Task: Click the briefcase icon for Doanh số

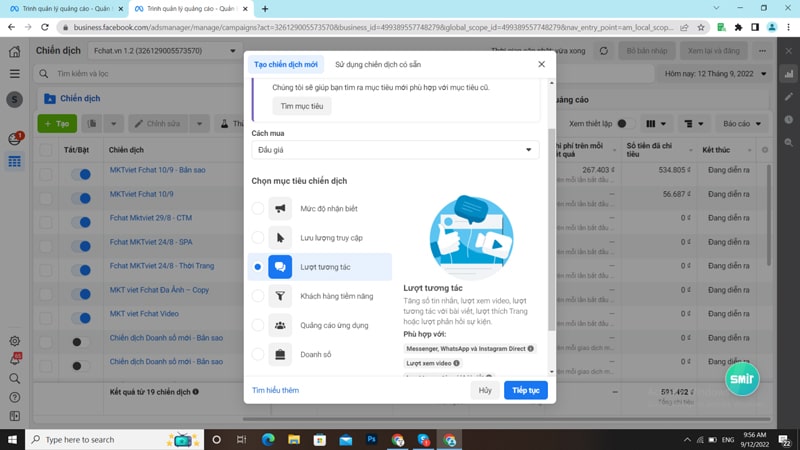Action: [x=280, y=355]
